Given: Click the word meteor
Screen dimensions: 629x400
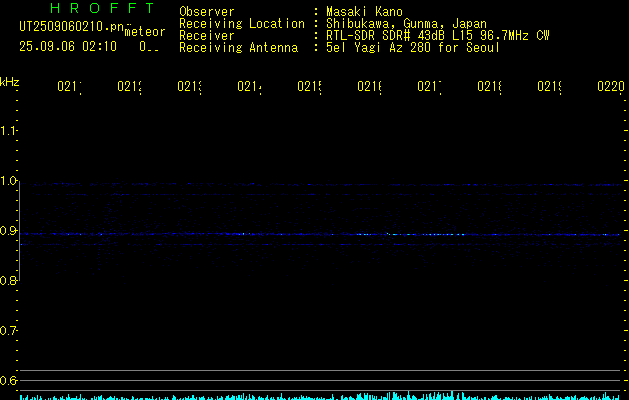Looking at the screenshot, I should (145, 32).
